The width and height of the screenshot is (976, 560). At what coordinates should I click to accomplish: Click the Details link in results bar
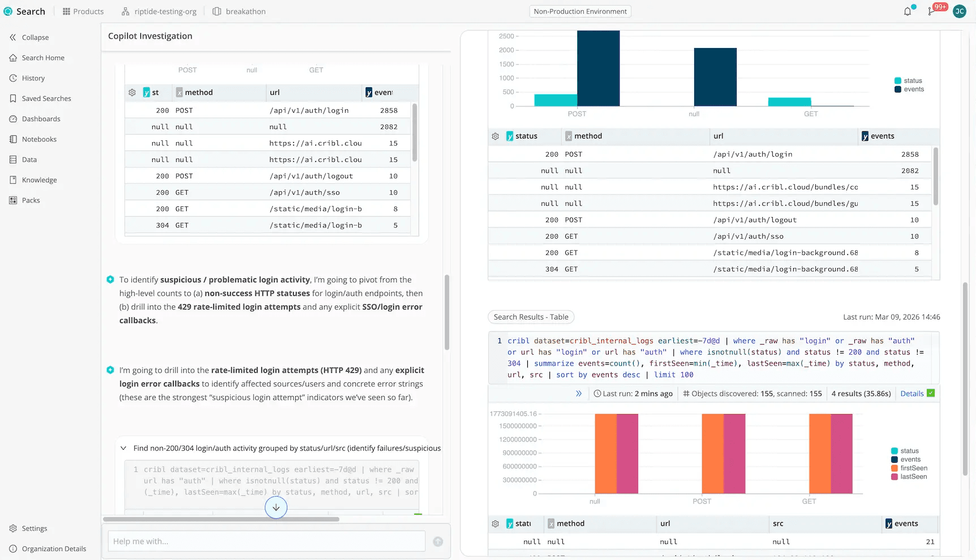tap(912, 393)
